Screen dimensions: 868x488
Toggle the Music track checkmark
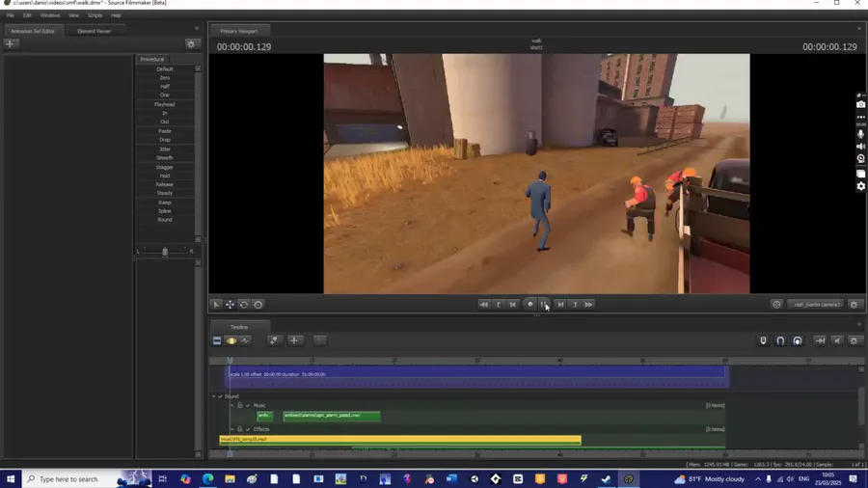click(248, 406)
